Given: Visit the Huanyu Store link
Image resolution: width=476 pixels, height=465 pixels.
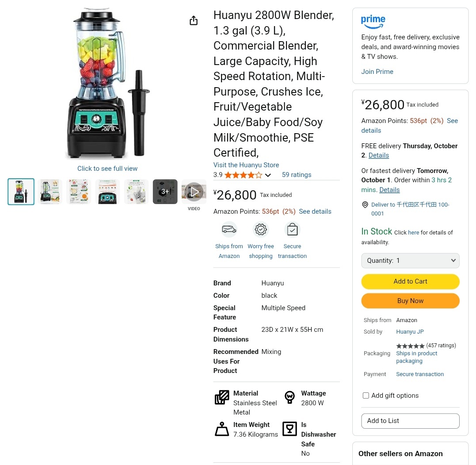Looking at the screenshot, I should tap(246, 165).
